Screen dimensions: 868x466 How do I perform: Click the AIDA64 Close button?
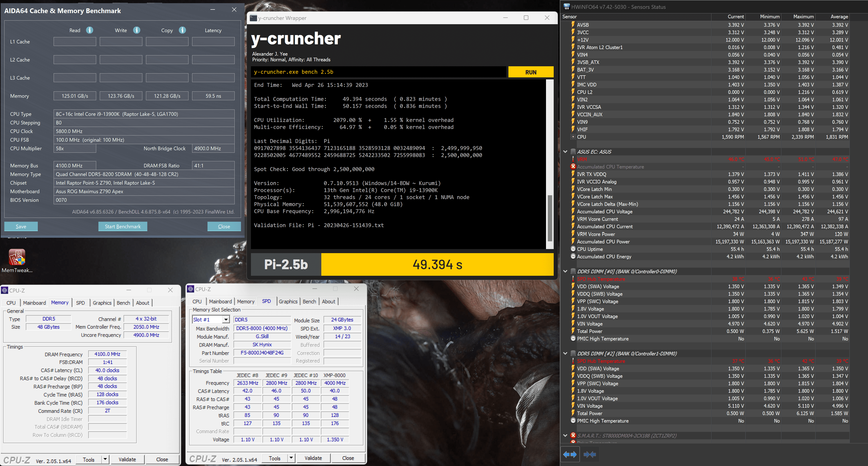coord(224,226)
